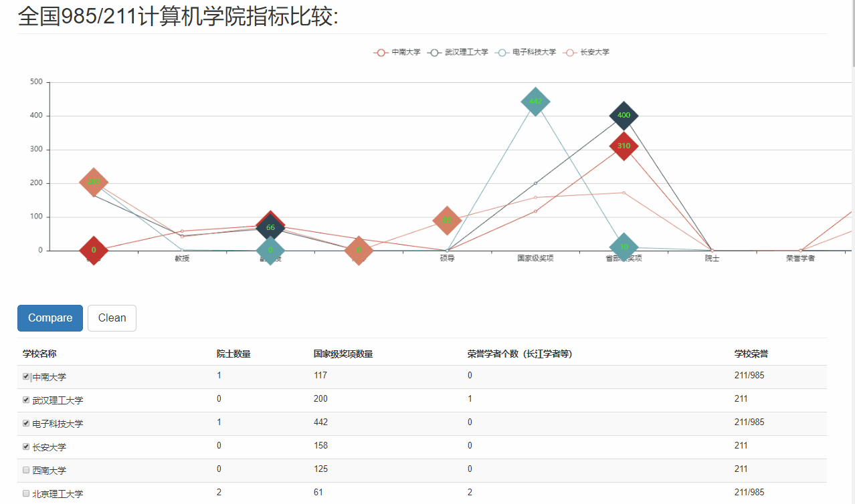This screenshot has height=504, width=855.
Task: Enable the 北京理工大学 checkbox
Action: [25, 493]
